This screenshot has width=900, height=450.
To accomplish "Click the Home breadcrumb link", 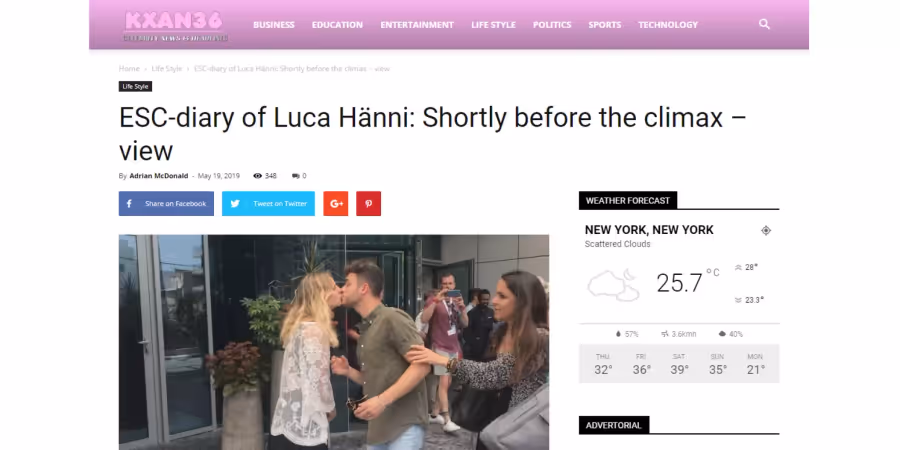I will tap(129, 68).
